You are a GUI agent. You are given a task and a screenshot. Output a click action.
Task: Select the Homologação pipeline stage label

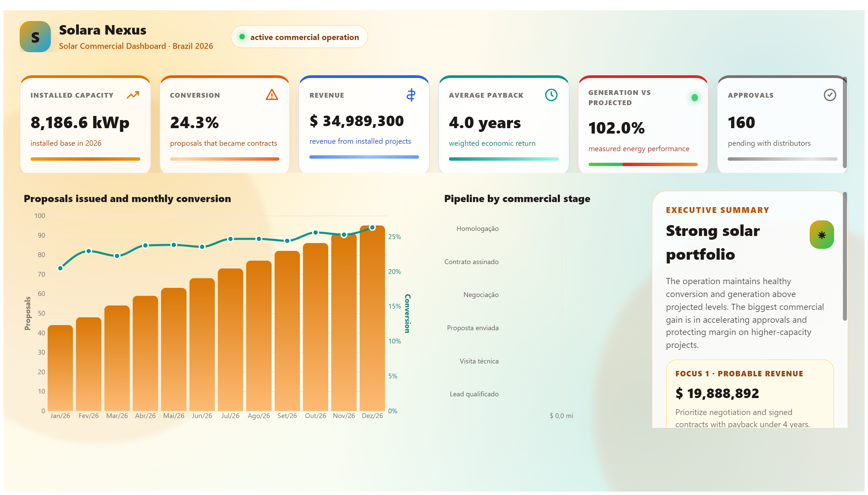coord(477,229)
